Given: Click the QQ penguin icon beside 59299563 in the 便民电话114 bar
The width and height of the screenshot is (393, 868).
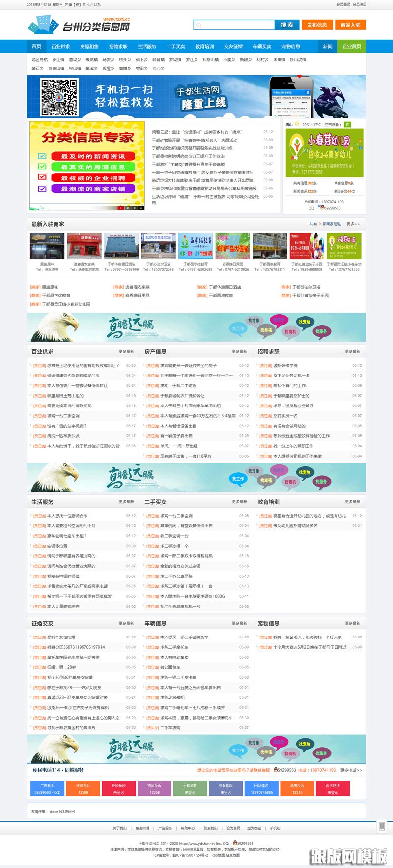Looking at the screenshot, I should (275, 770).
